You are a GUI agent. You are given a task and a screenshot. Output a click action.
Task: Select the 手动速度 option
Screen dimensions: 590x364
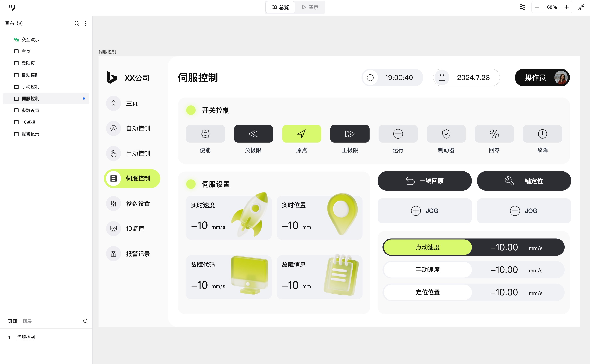point(428,270)
